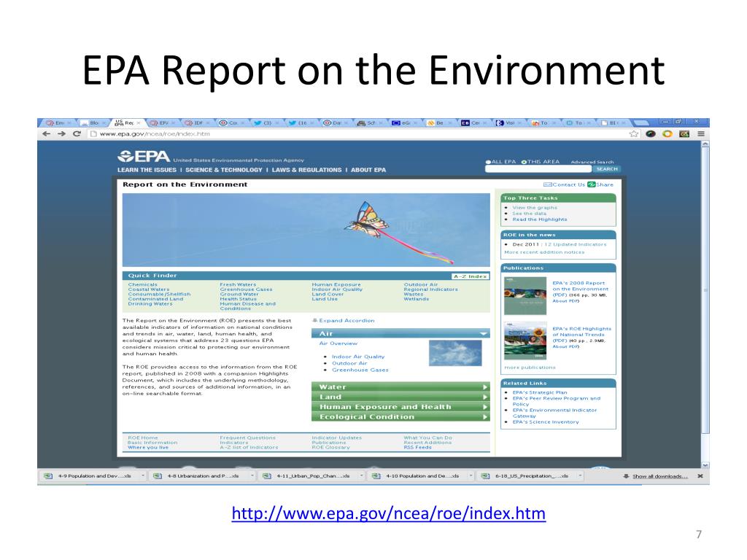The height and width of the screenshot is (560, 747).
Task: Open the Advanced Search link
Action: pyautogui.click(x=592, y=162)
